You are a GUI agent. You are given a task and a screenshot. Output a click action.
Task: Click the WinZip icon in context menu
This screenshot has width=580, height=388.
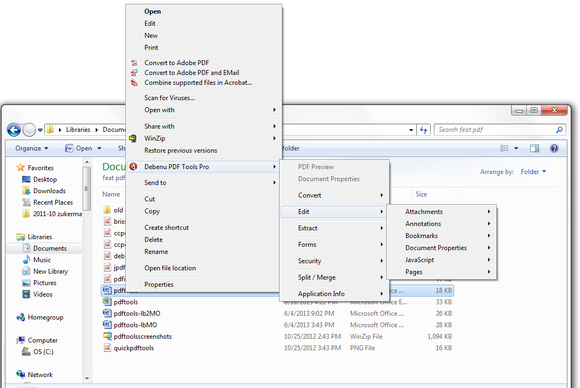133,138
